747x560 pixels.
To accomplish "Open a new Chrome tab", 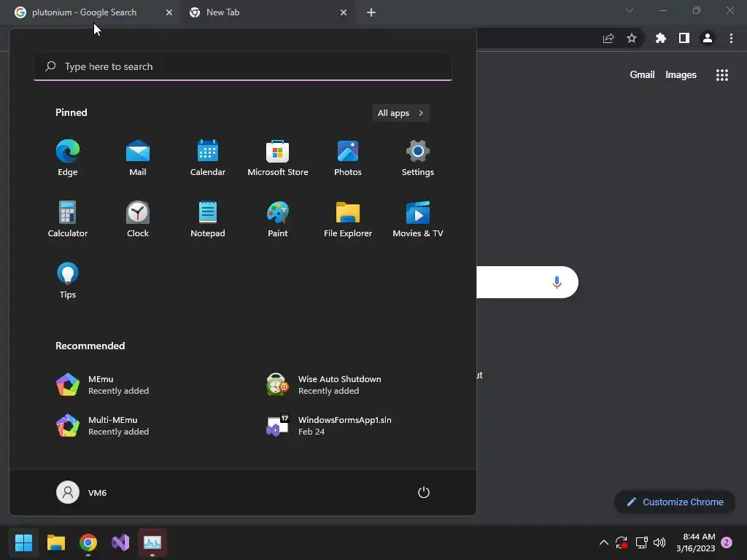I will 371,12.
